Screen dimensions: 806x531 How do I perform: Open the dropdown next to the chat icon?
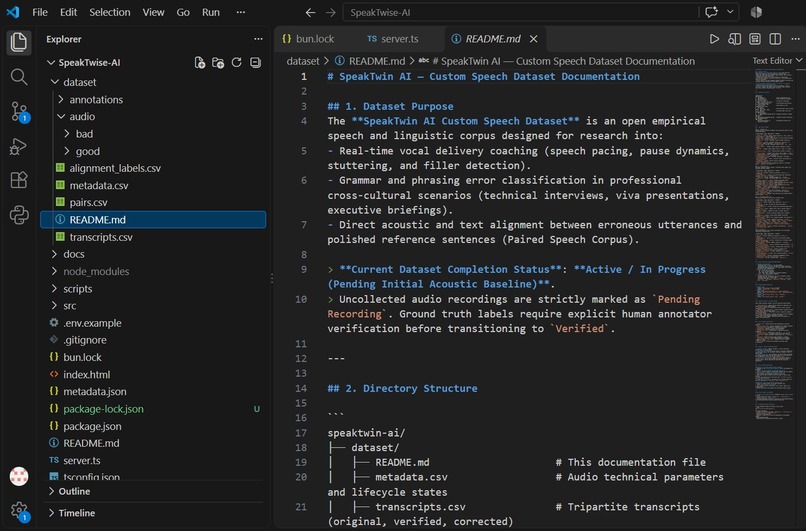[x=730, y=12]
